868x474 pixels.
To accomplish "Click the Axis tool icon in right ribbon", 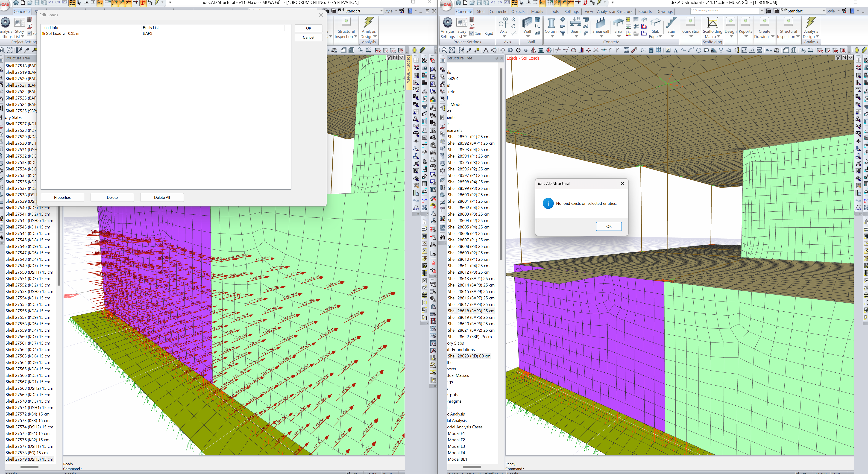I will point(503,23).
